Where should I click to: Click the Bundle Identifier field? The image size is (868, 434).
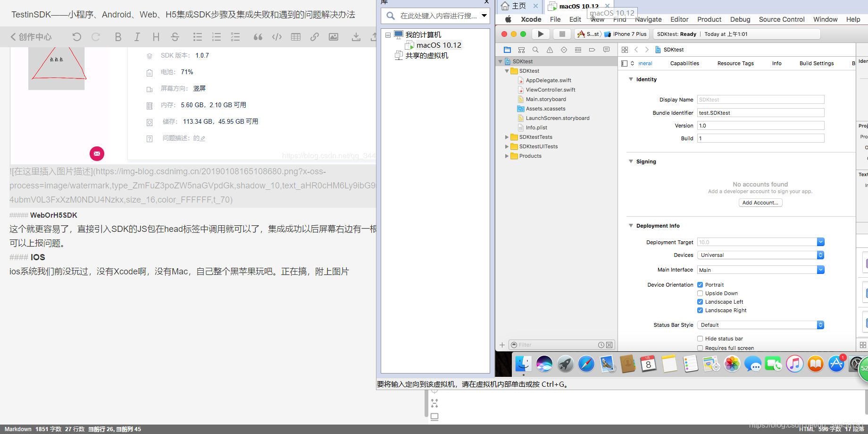760,113
